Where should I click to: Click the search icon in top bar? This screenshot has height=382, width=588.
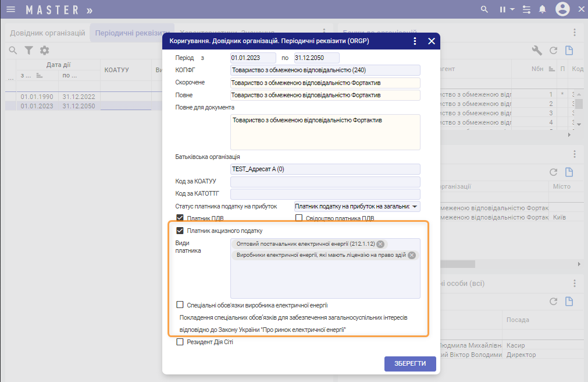[484, 9]
